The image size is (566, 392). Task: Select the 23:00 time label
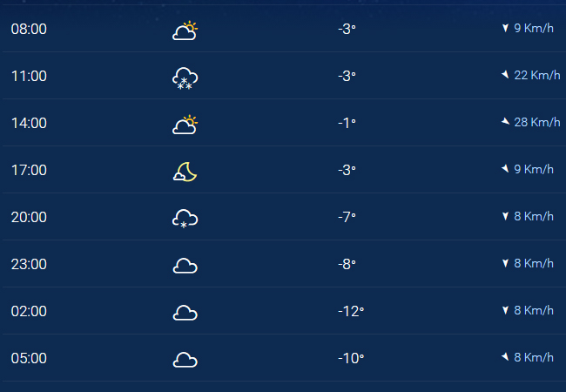pyautogui.click(x=29, y=264)
